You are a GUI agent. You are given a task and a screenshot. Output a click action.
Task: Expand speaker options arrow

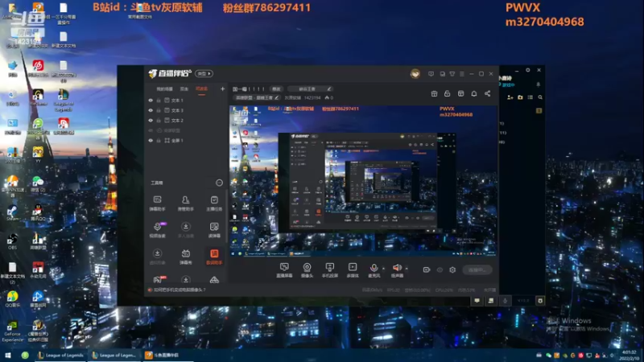[x=407, y=269]
